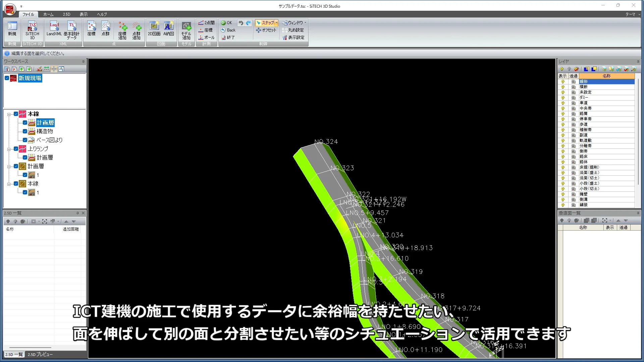Image resolution: width=644 pixels, height=362 pixels.
Task: Uncheck the 構造物 checkbox
Action: click(x=25, y=131)
